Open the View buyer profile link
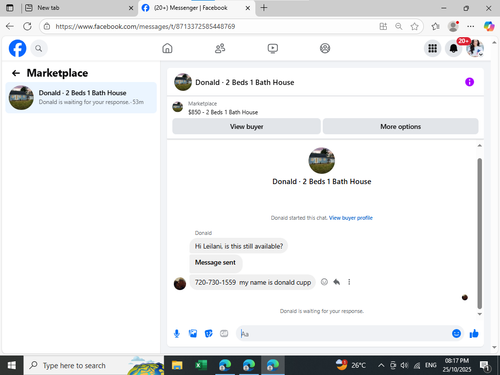Viewport: 500px width, 375px height. (351, 218)
